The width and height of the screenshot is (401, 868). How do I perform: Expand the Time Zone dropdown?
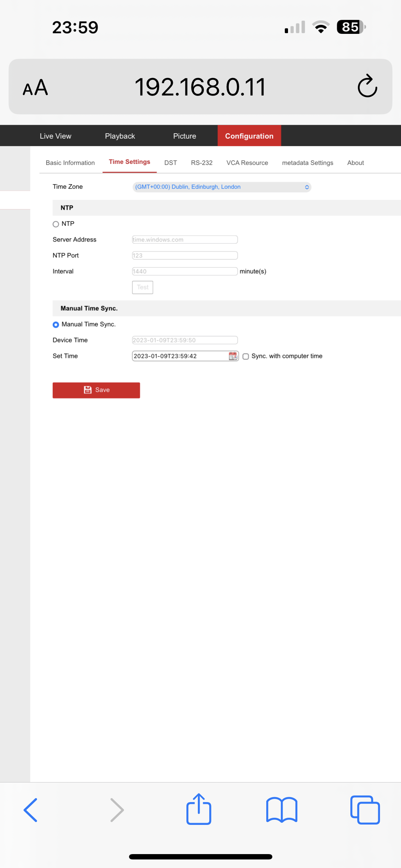[222, 187]
